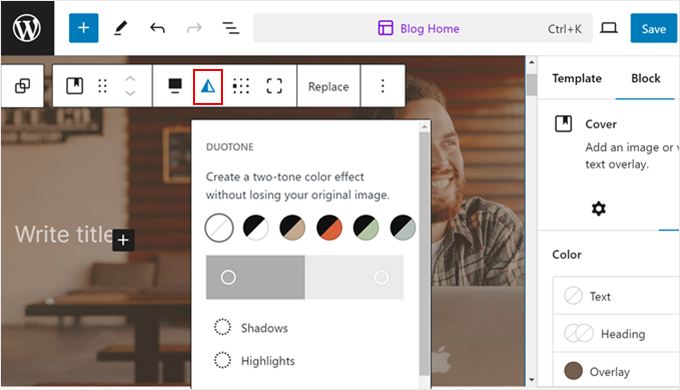The height and width of the screenshot is (390, 680).
Task: Open the block settings gear tab
Action: [x=598, y=209]
